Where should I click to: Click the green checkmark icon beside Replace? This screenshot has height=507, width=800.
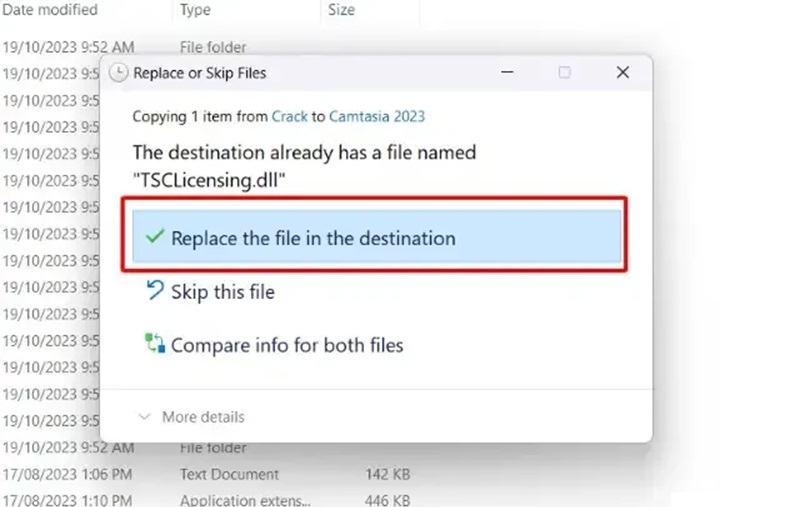coord(154,238)
